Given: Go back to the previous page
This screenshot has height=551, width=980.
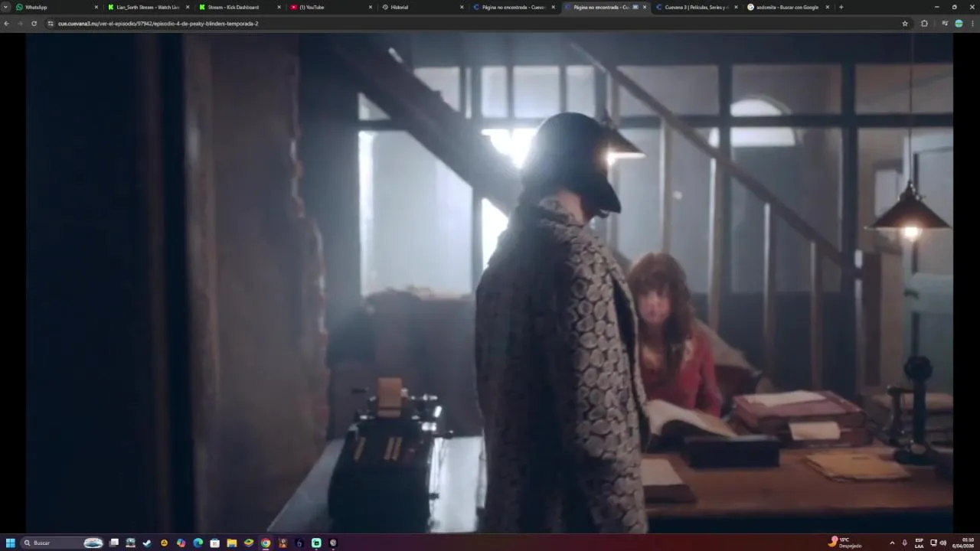Looking at the screenshot, I should tap(6, 24).
